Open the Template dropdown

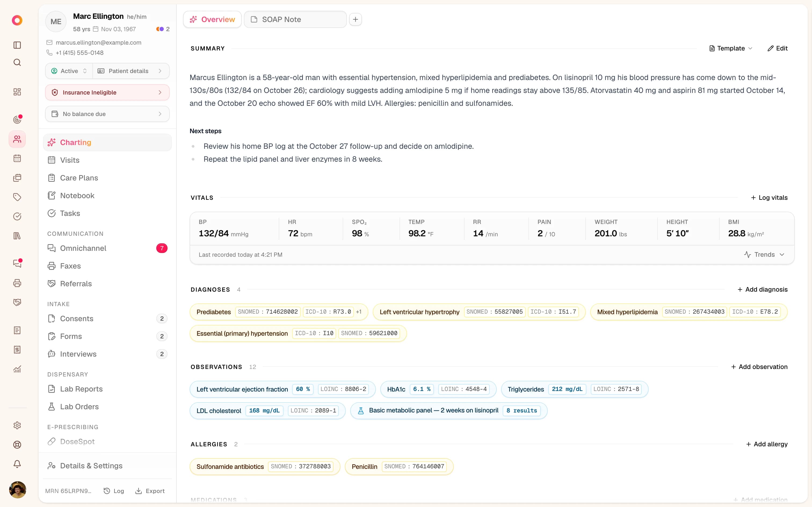point(731,48)
